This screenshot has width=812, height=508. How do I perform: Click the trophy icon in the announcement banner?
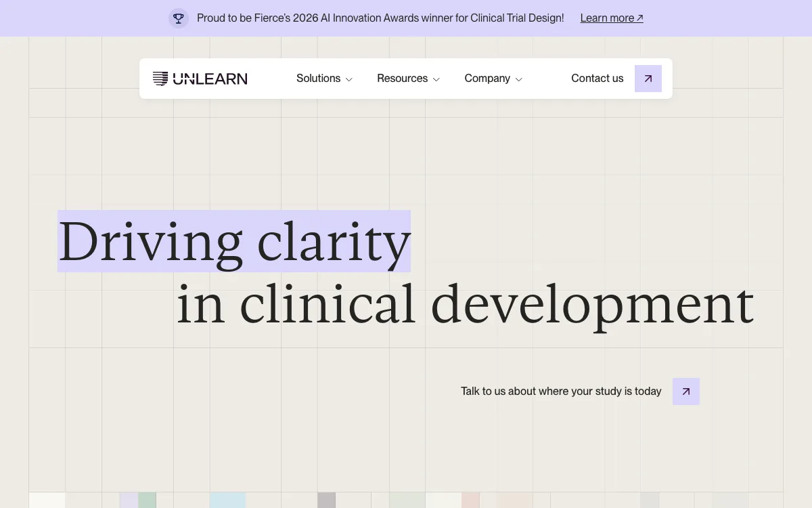[x=179, y=18]
